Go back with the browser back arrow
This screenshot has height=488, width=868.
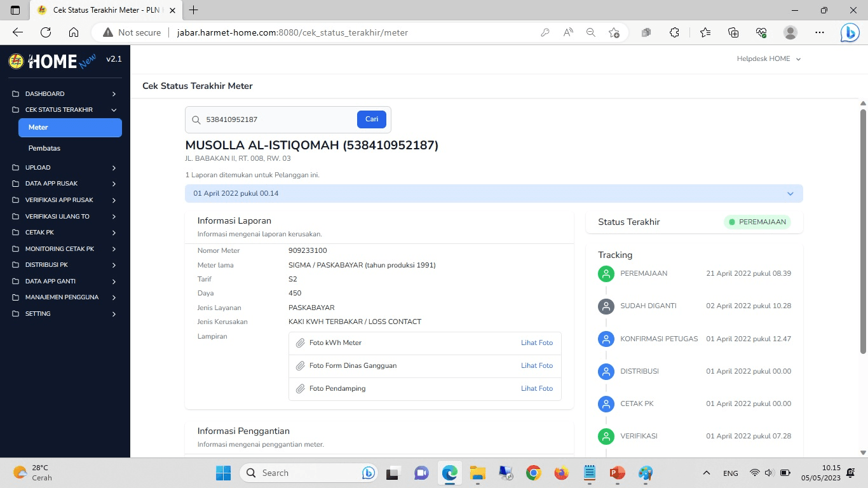click(18, 32)
